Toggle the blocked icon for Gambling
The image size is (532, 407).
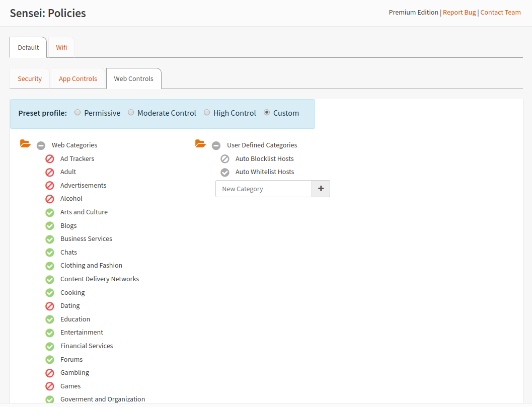pyautogui.click(x=49, y=373)
